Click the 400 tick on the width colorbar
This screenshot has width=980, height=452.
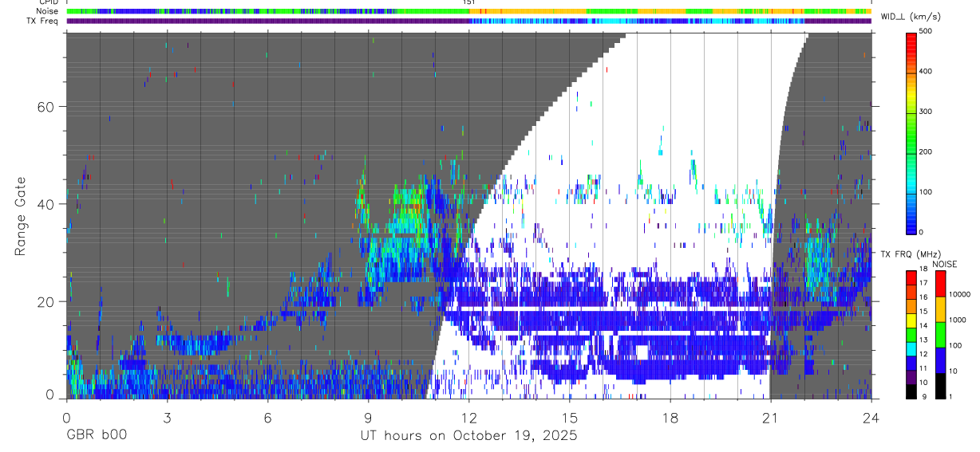click(926, 72)
